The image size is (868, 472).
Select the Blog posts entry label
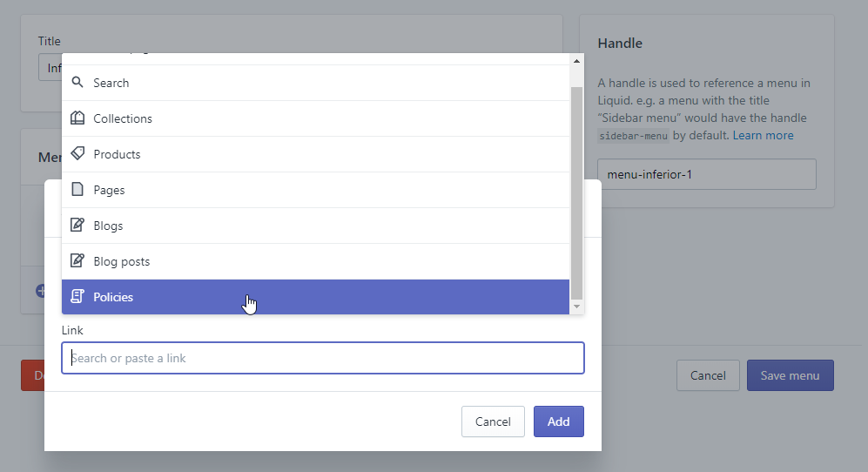tap(121, 261)
